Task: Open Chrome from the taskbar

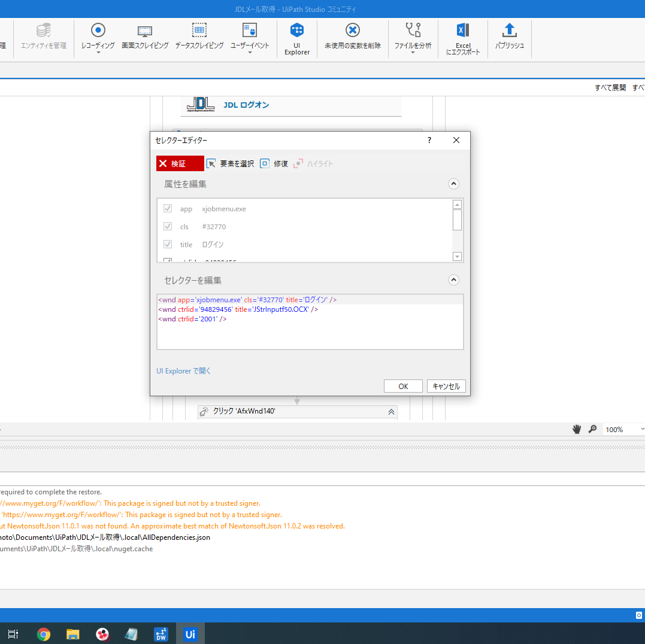Action: click(x=44, y=634)
